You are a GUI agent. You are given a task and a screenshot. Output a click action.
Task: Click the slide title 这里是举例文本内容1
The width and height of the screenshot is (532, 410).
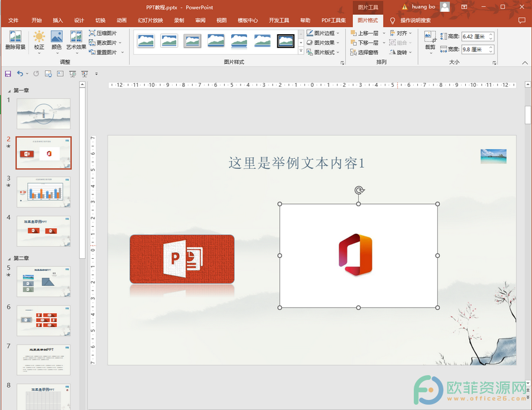tap(296, 163)
